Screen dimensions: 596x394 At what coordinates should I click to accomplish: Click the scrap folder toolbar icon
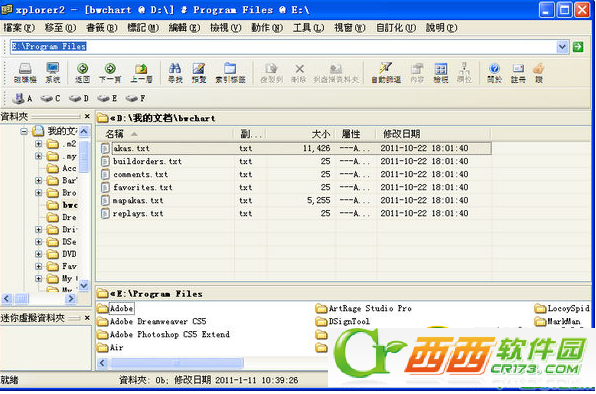tap(336, 72)
